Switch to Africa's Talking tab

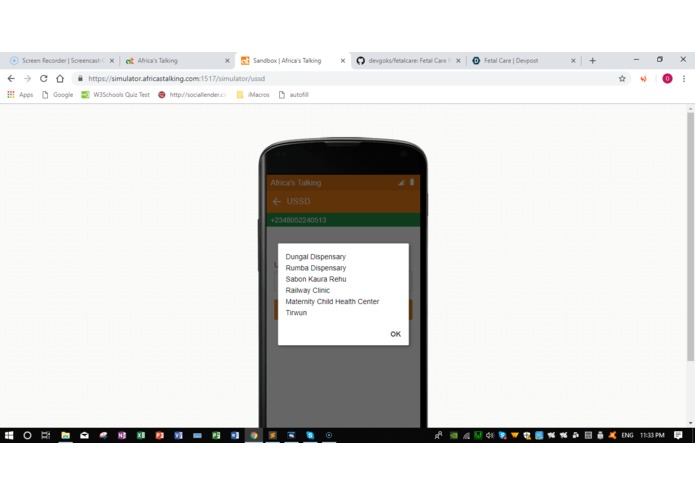pos(177,61)
